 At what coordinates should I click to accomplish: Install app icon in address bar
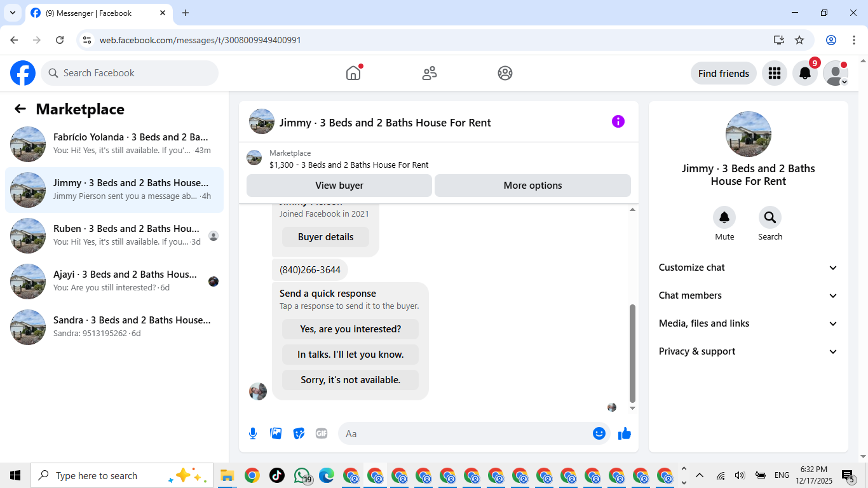tap(779, 40)
